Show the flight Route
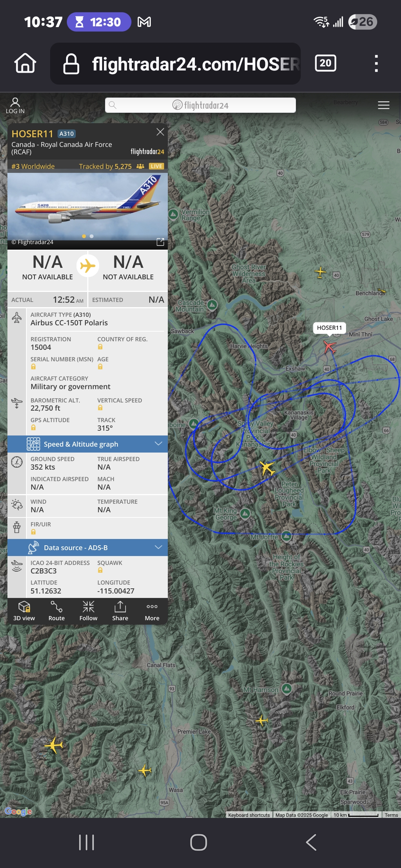The width and height of the screenshot is (401, 868). click(56, 611)
